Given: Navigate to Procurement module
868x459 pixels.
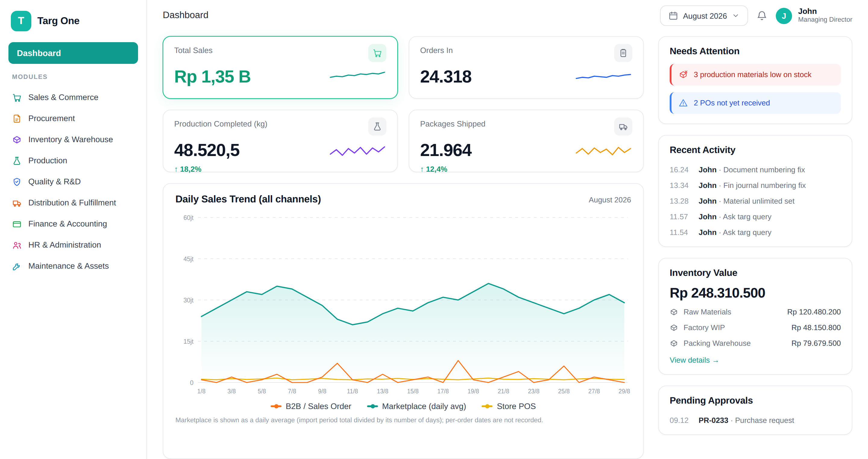Looking at the screenshot, I should tap(73, 119).
